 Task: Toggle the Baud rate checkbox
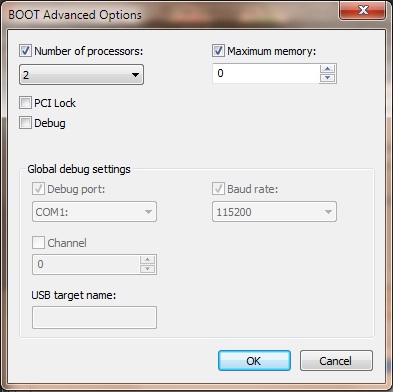[x=218, y=189]
